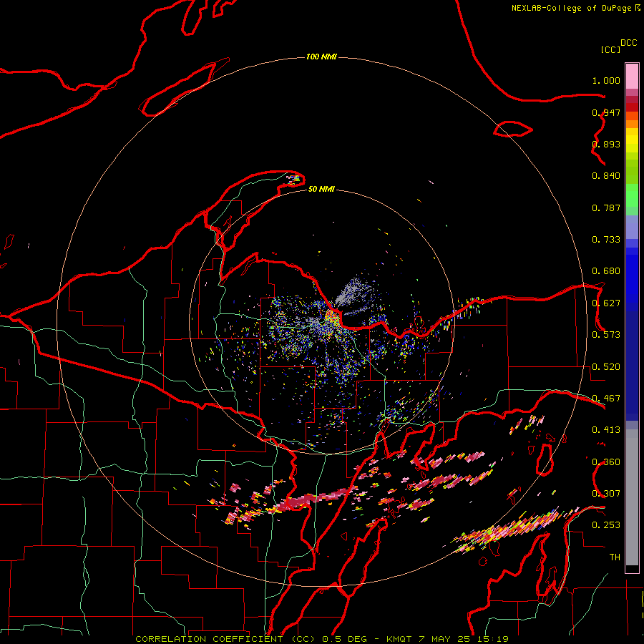Viewport: 644px width, 644px height.
Task: Click the 50 NMI range ring label
Action: coord(321,189)
